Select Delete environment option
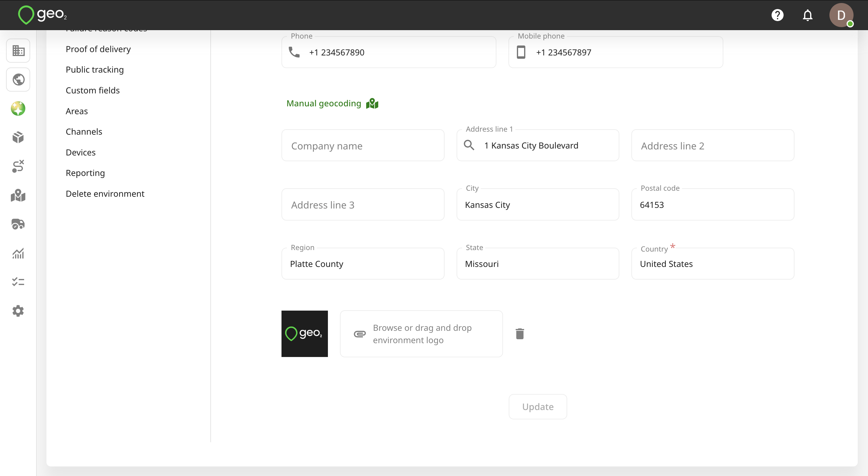Screen dimensions: 868x476 pos(105,194)
